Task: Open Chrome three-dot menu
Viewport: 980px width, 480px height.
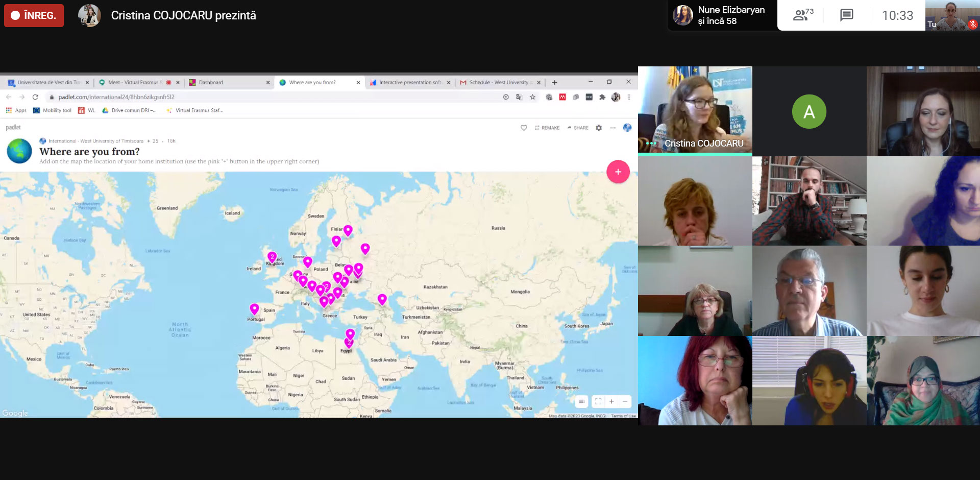Action: (629, 97)
